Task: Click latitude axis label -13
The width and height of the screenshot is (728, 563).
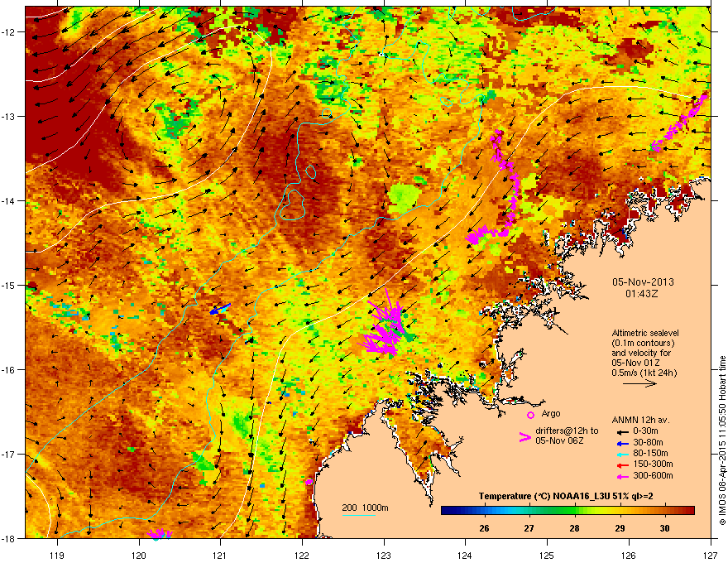Action: pos(8,116)
